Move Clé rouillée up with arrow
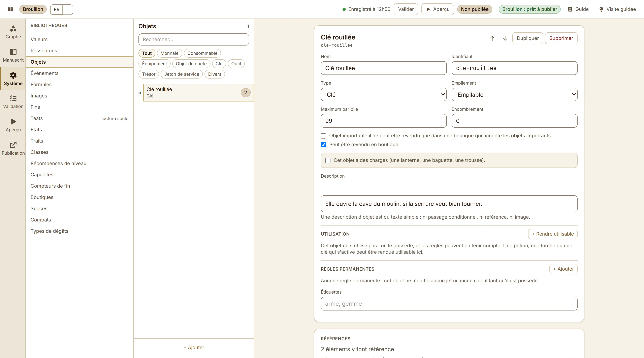Screen dimensions: 644x358 pyautogui.click(x=492, y=38)
